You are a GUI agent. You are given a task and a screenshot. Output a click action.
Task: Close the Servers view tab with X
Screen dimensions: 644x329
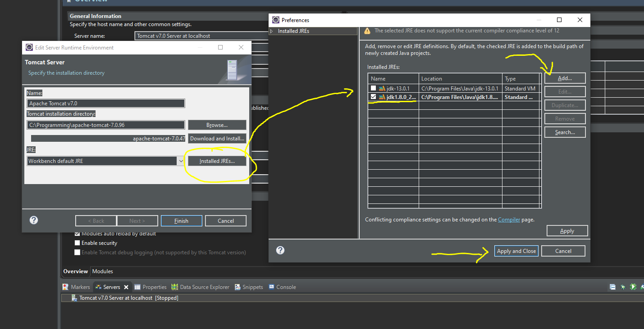(x=126, y=287)
